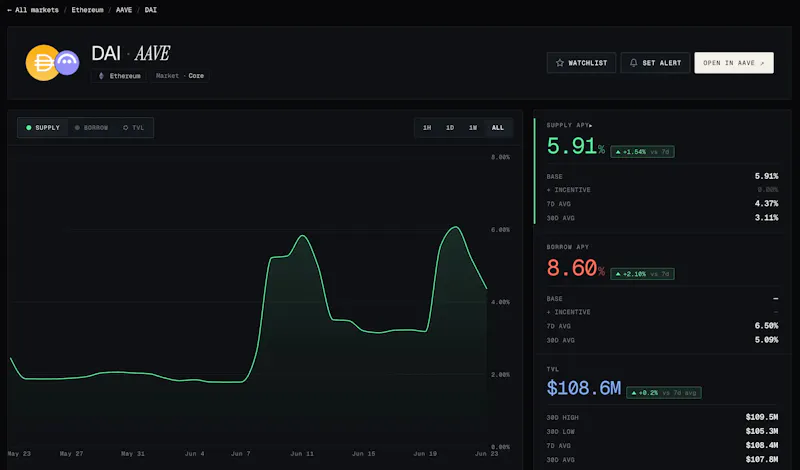
Task: Open AAVE breadcrumb link
Action: pos(124,10)
